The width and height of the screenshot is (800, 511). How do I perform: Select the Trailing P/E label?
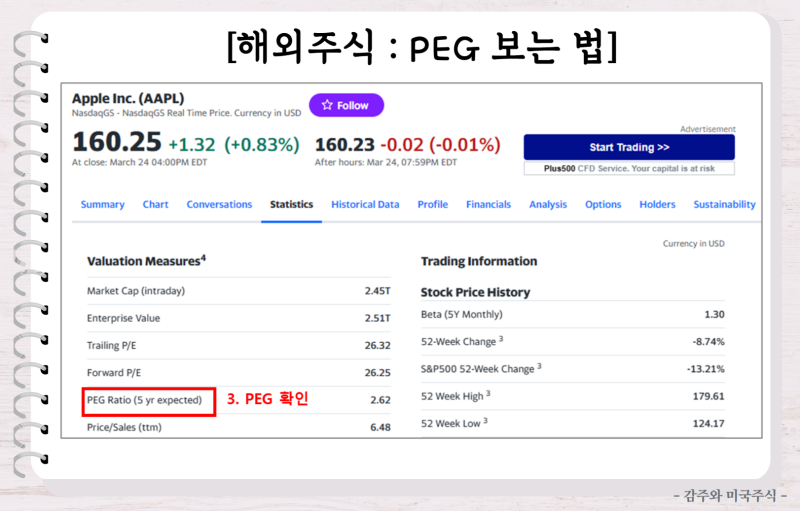pos(112,345)
